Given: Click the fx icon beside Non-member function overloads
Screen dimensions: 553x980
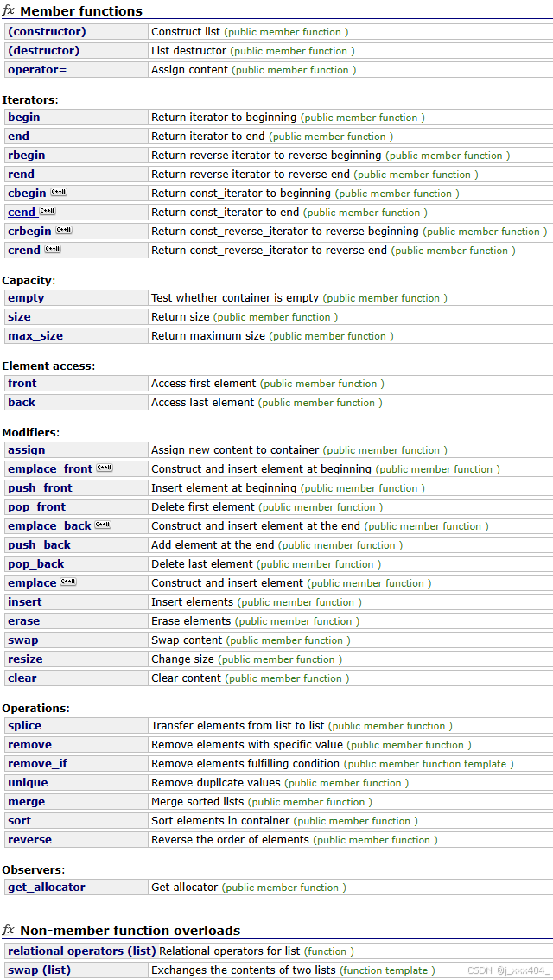Looking at the screenshot, I should coord(9,930).
